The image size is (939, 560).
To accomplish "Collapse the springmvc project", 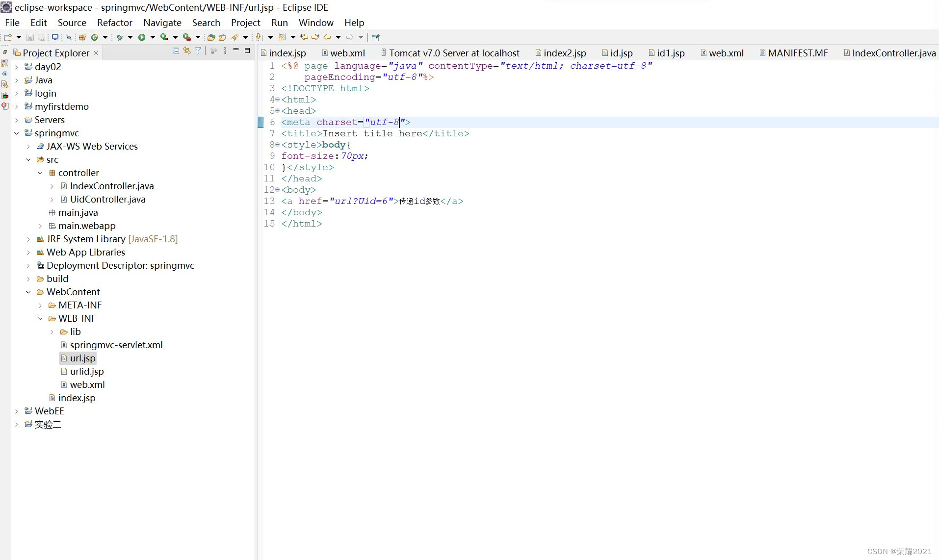I will coord(17,133).
